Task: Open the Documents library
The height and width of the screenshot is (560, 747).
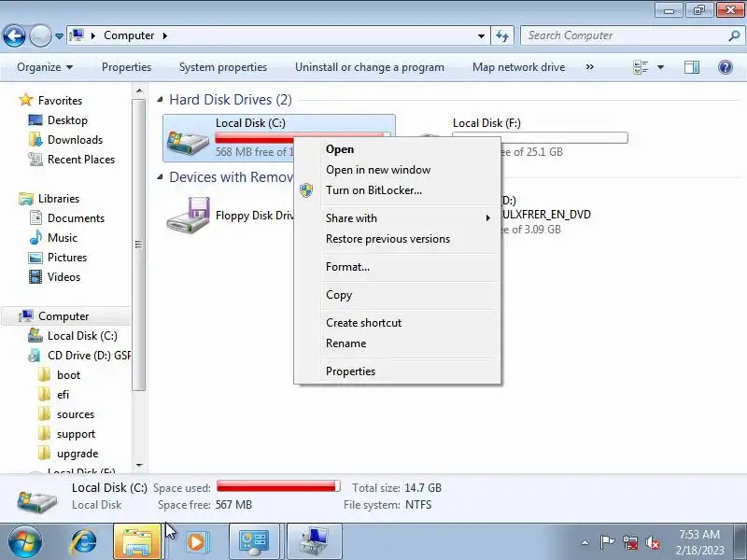Action: (76, 218)
